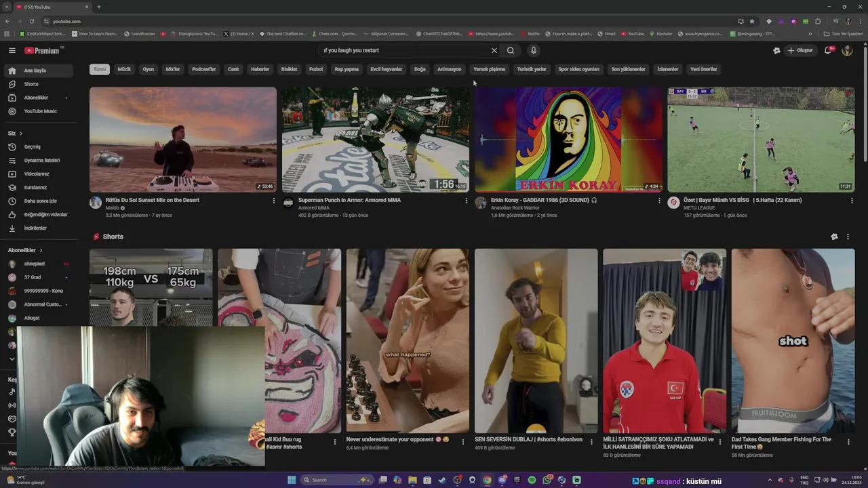Show more subscriptions with the down chevron
Image resolution: width=868 pixels, height=488 pixels.
click(x=12, y=359)
